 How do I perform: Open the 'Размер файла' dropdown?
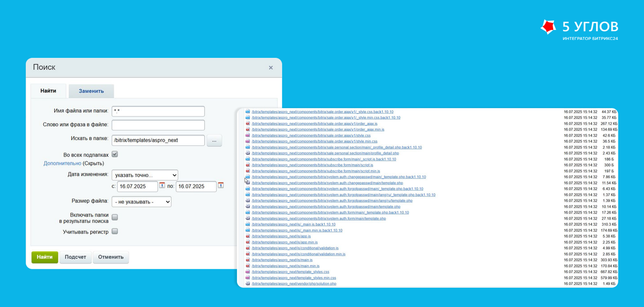[141, 202]
